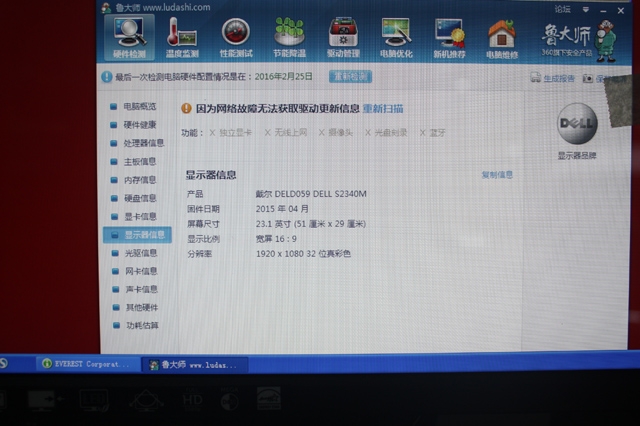Click the orange warning icon beside network error
Image resolution: width=640 pixels, height=426 pixels.
click(186, 108)
